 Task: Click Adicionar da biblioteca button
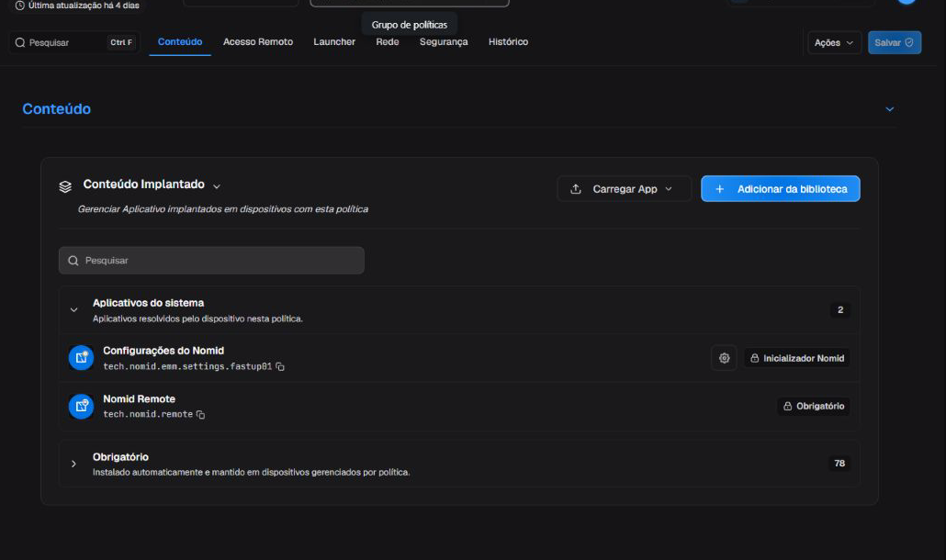(x=780, y=189)
